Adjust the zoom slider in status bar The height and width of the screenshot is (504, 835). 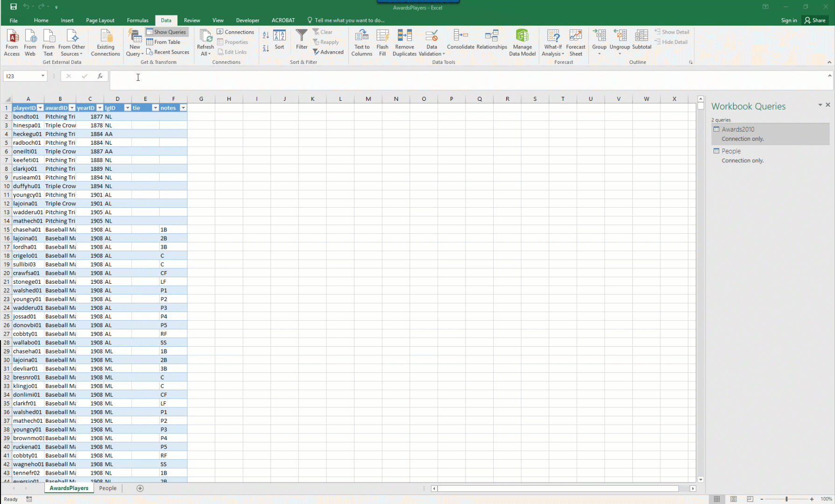coord(786,499)
